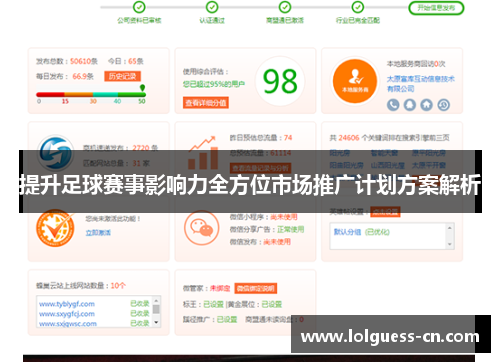This screenshot has width=500, height=362.
Task: Click the 延迈推广 已设置 status
Action: tap(227, 320)
